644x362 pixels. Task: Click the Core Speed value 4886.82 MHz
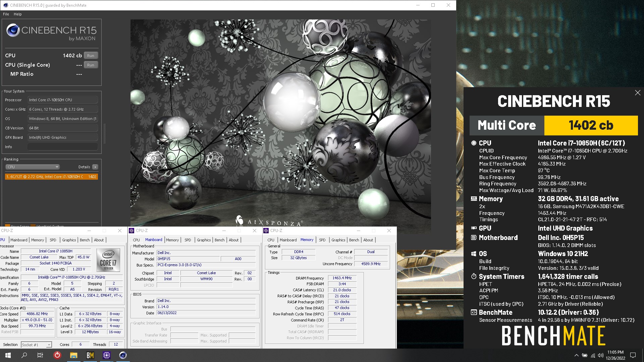(37, 314)
